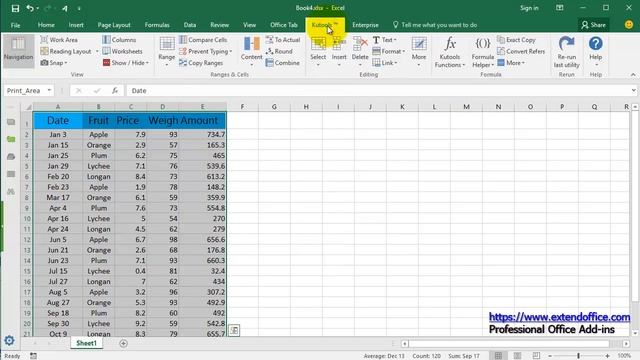640x360 pixels.
Task: Expand the Format tools dropdown
Action: tap(389, 51)
